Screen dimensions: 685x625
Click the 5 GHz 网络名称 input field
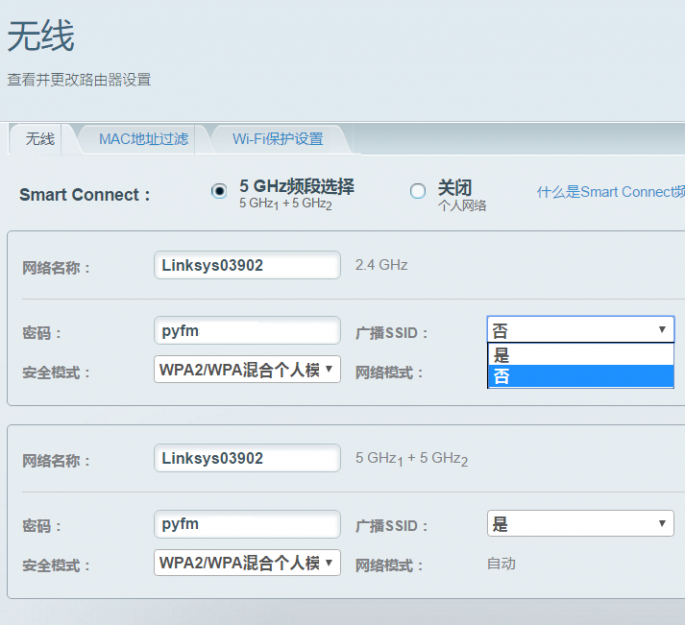pyautogui.click(x=247, y=458)
